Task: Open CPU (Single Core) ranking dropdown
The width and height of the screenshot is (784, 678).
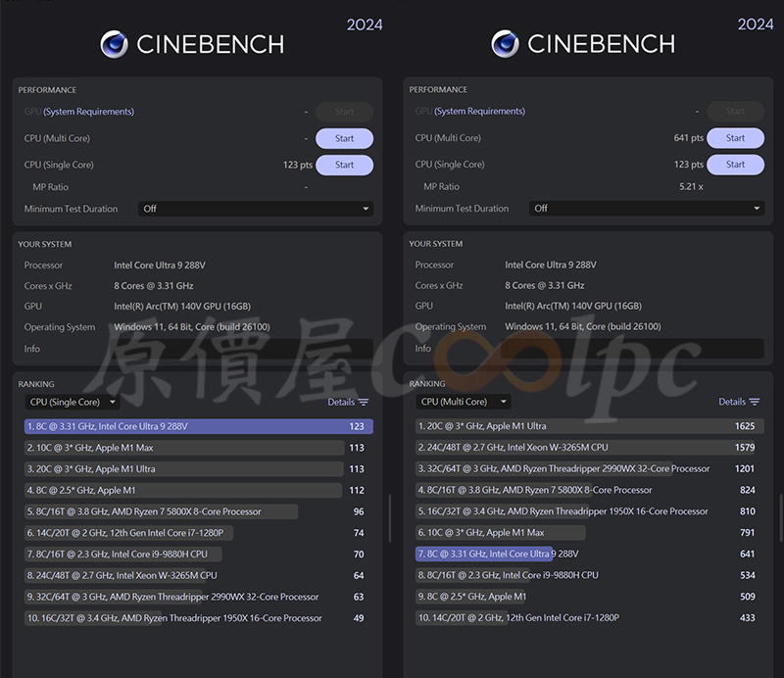Action: (x=72, y=402)
